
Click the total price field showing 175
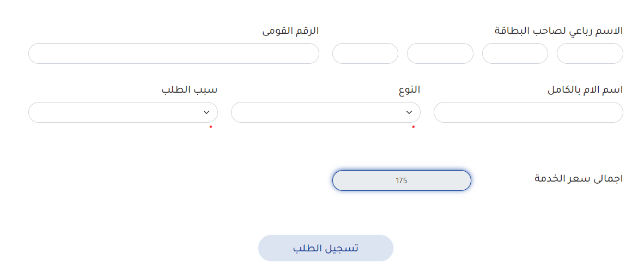point(402,180)
